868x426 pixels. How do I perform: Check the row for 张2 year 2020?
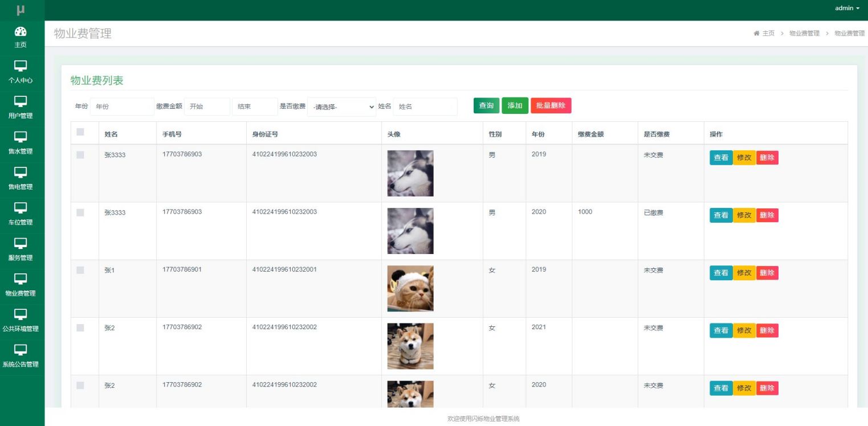pos(80,385)
